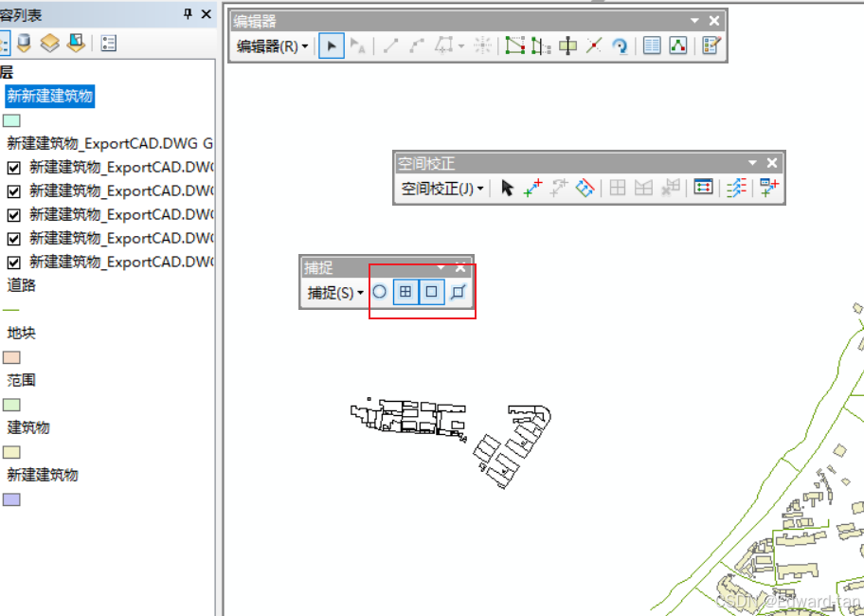This screenshot has width=864, height=616.
Task: Select the 范围 layer
Action: tap(22, 380)
